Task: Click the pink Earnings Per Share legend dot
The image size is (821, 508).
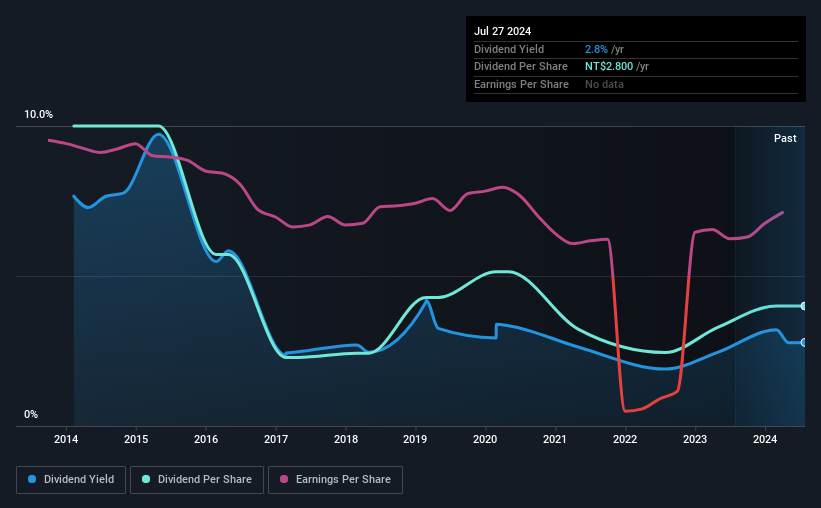Action: (x=284, y=479)
